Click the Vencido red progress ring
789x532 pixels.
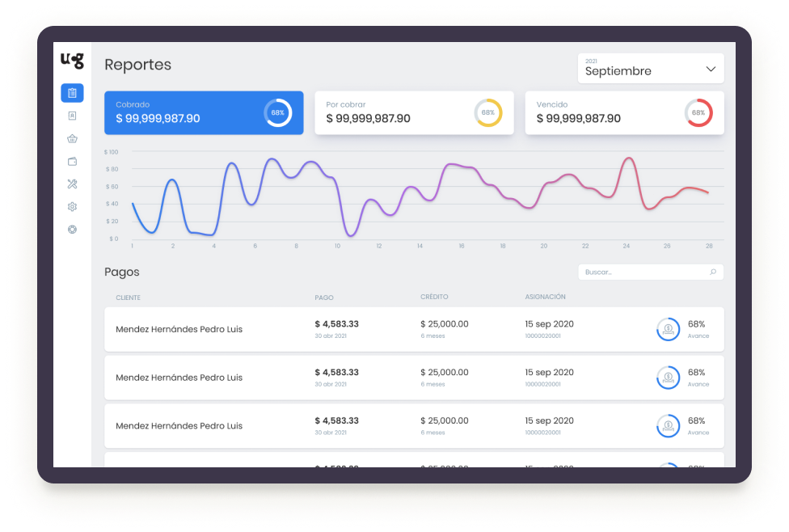[x=698, y=112]
